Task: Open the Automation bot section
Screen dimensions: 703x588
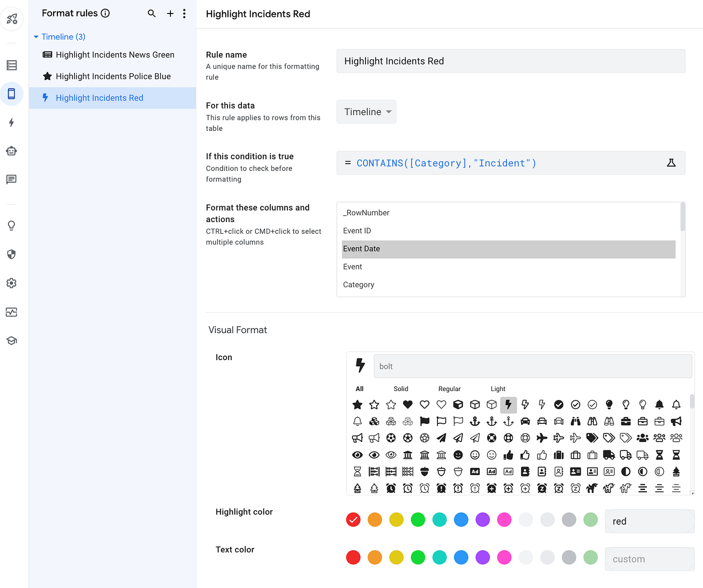Action: [12, 151]
